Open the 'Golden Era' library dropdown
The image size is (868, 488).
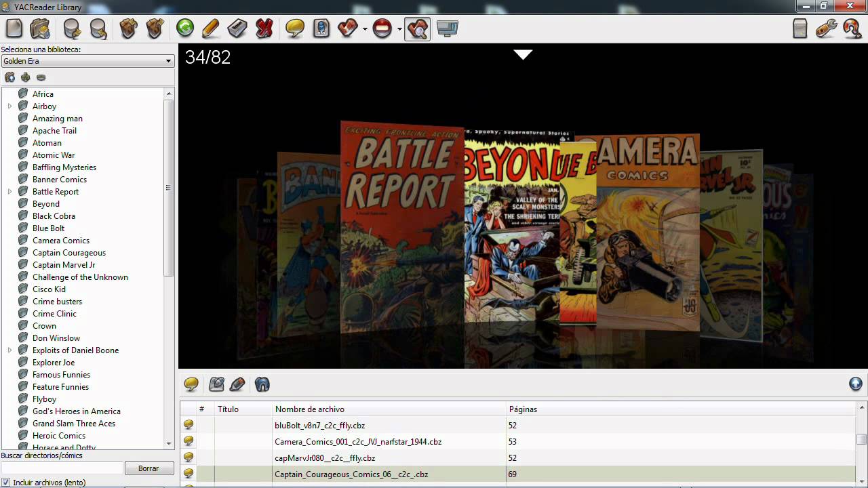click(87, 61)
